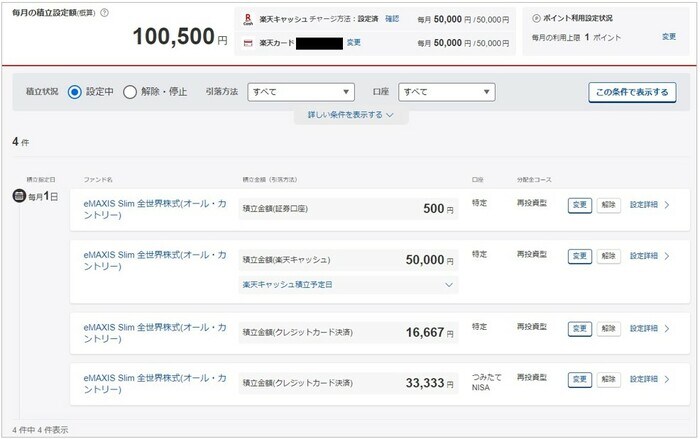Open 設定詳細 arrow for 500円 row
Viewport: 700px width, 439px height.
(667, 205)
